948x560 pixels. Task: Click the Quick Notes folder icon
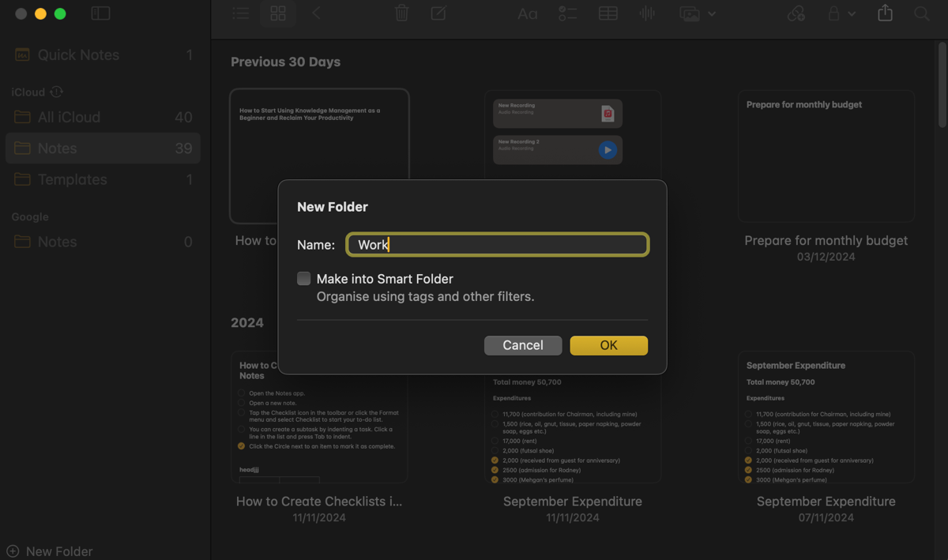pyautogui.click(x=22, y=54)
